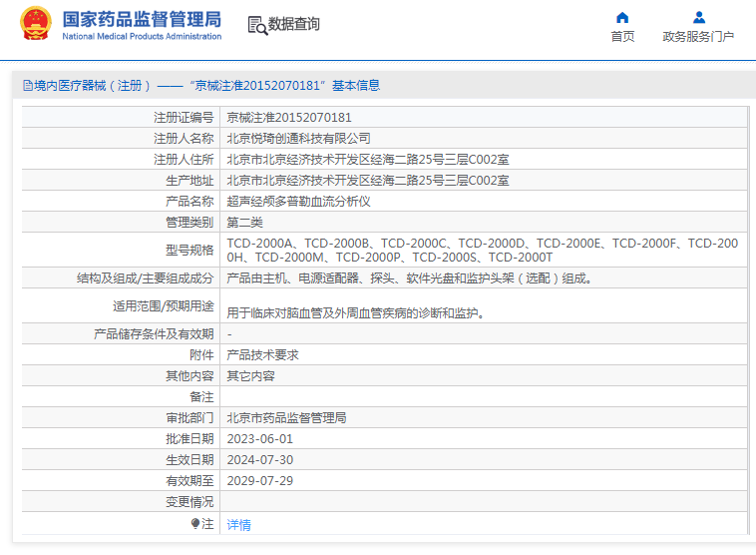Select the 用于临床对脑血管 intended use text

point(356,313)
